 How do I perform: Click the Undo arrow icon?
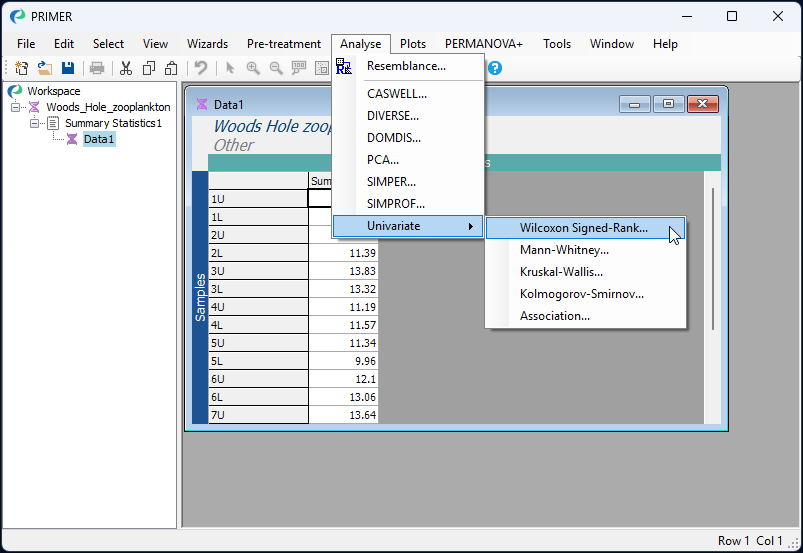201,68
